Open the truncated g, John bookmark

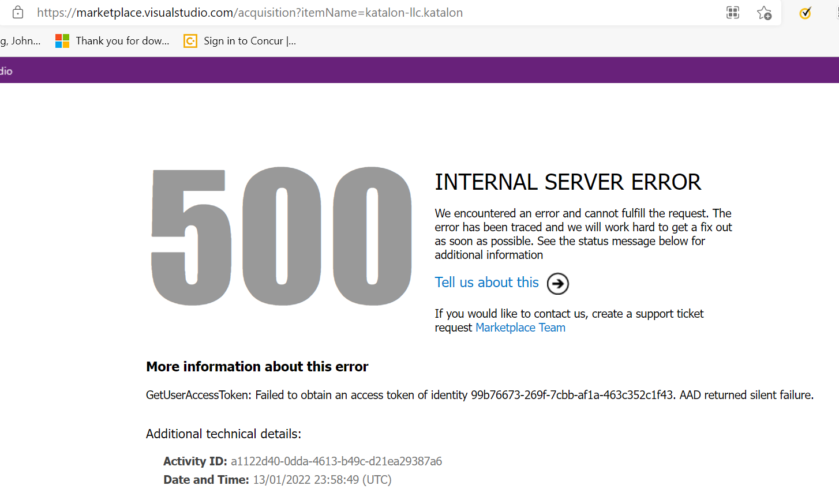pos(20,40)
